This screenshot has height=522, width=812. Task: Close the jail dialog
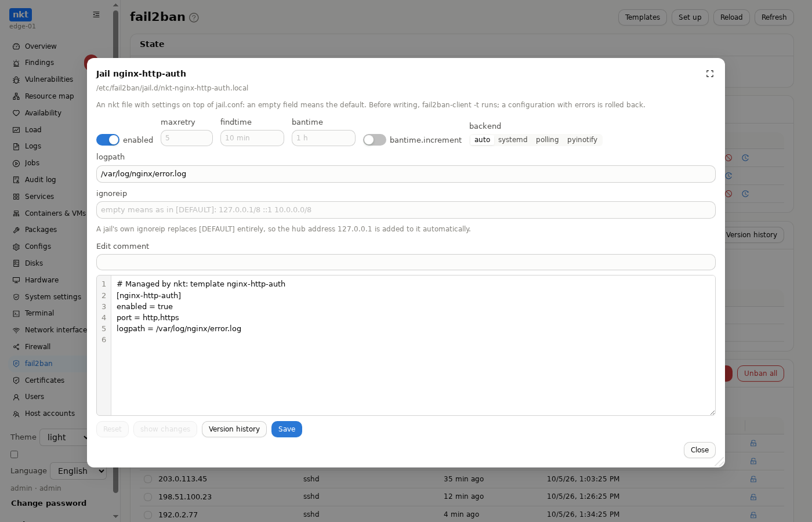699,450
